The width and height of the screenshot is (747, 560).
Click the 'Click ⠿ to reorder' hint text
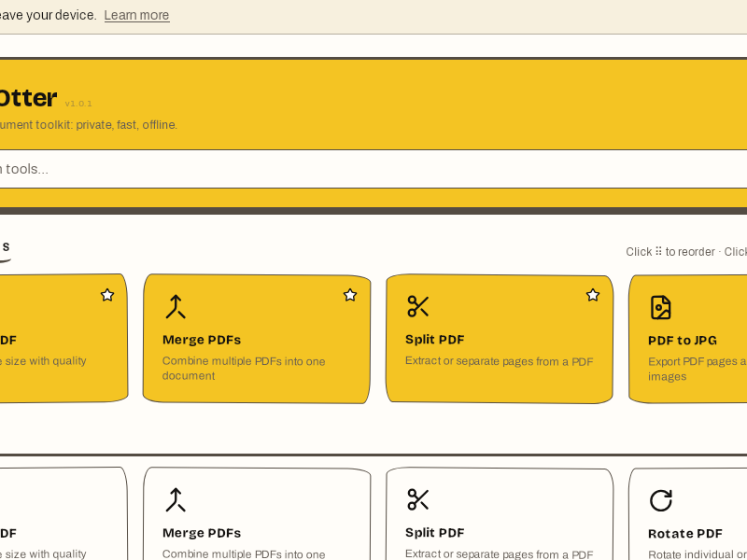[670, 252]
